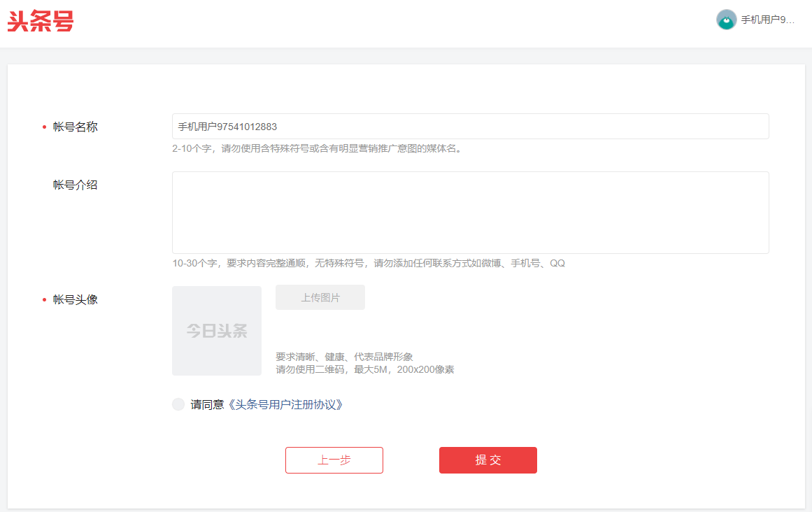The width and height of the screenshot is (812, 512).
Task: Click the 上一步 previous step button
Action: click(334, 460)
